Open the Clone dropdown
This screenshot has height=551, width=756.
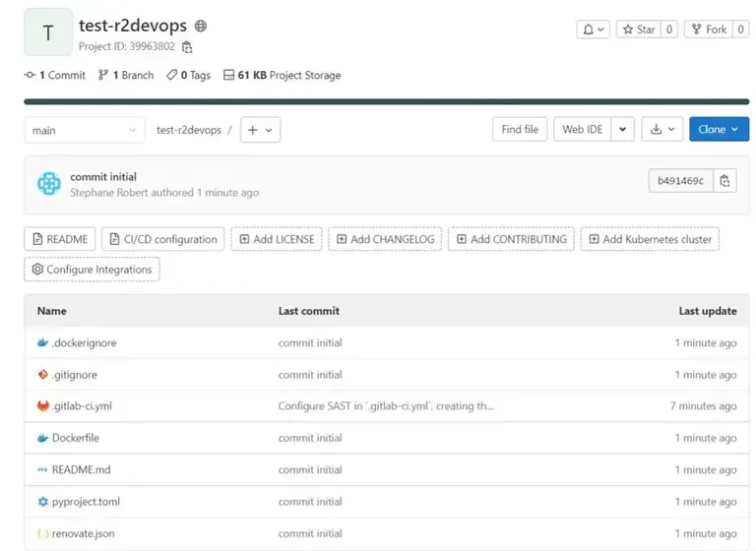(x=719, y=129)
